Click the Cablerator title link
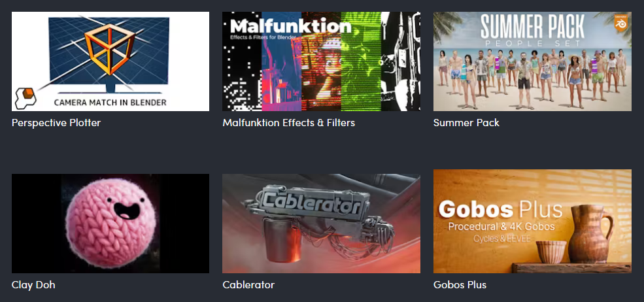The image size is (644, 302). click(248, 284)
